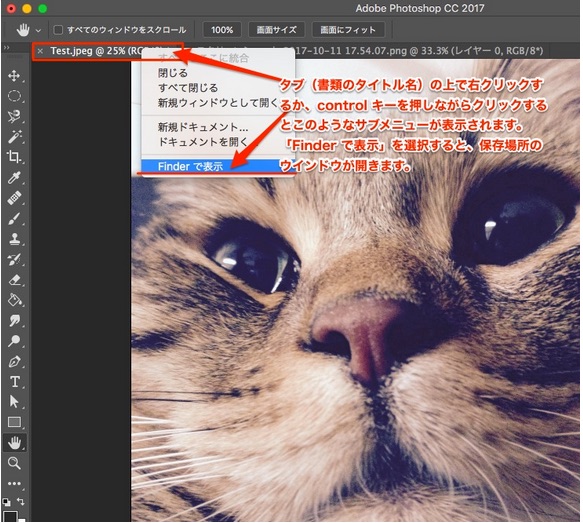Select the Quick Selection tool
583x523 pixels.
14,116
